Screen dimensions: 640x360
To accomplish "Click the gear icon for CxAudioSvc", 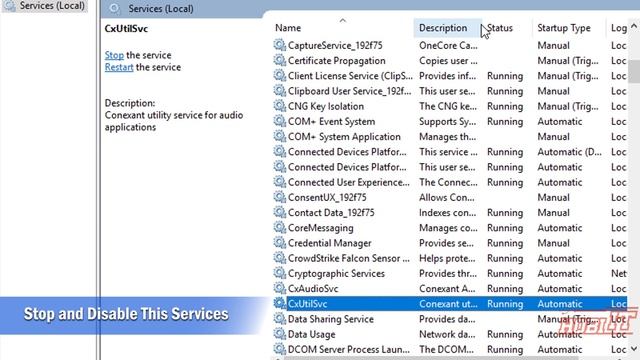I will point(280,288).
